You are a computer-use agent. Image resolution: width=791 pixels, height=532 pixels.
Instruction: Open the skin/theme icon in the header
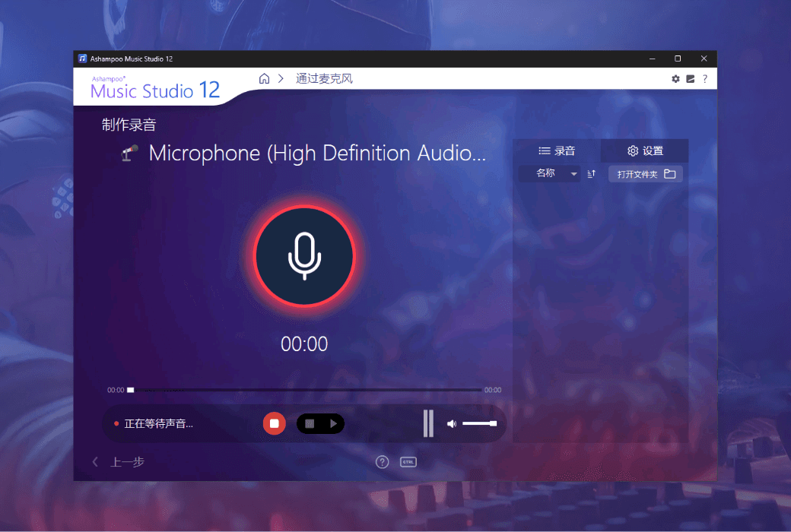pyautogui.click(x=690, y=79)
